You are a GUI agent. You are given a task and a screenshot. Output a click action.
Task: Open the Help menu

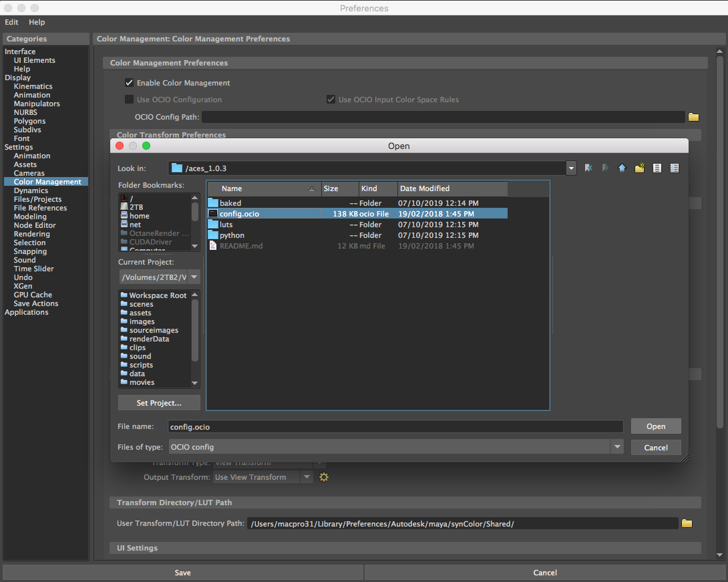37,22
